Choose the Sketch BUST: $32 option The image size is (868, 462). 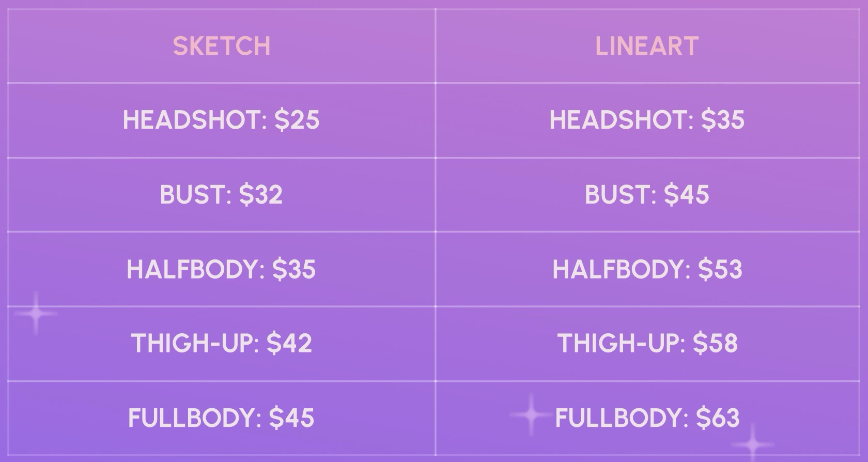tap(221, 195)
